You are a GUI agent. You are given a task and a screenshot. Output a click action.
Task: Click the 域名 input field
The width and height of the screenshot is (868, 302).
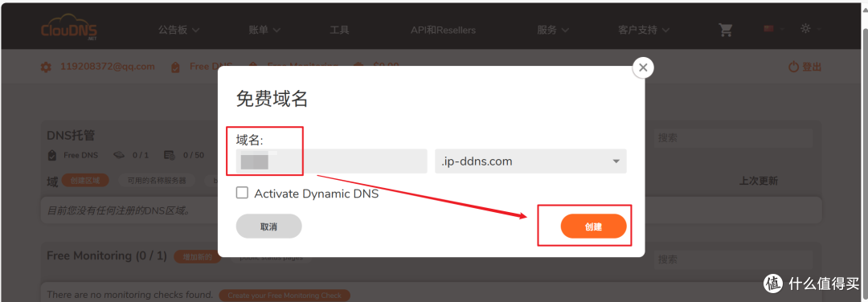(x=332, y=161)
